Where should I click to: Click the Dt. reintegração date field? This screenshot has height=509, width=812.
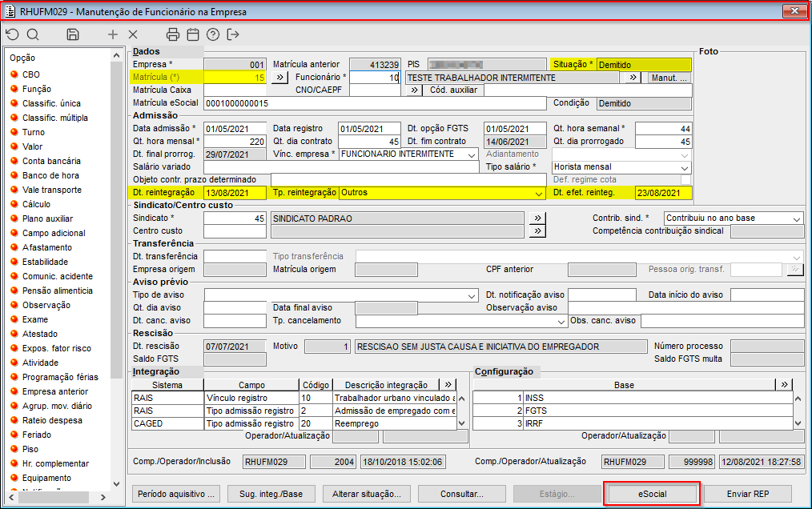coord(235,193)
